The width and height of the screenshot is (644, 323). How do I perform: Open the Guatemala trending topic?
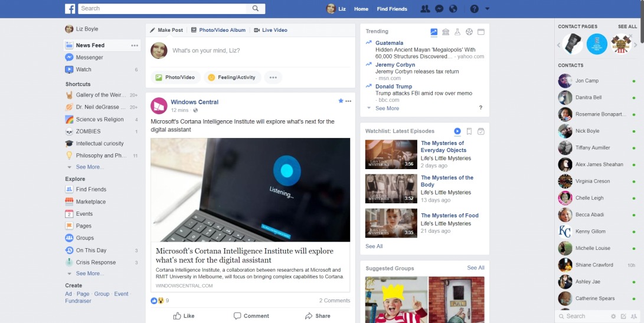coord(390,43)
